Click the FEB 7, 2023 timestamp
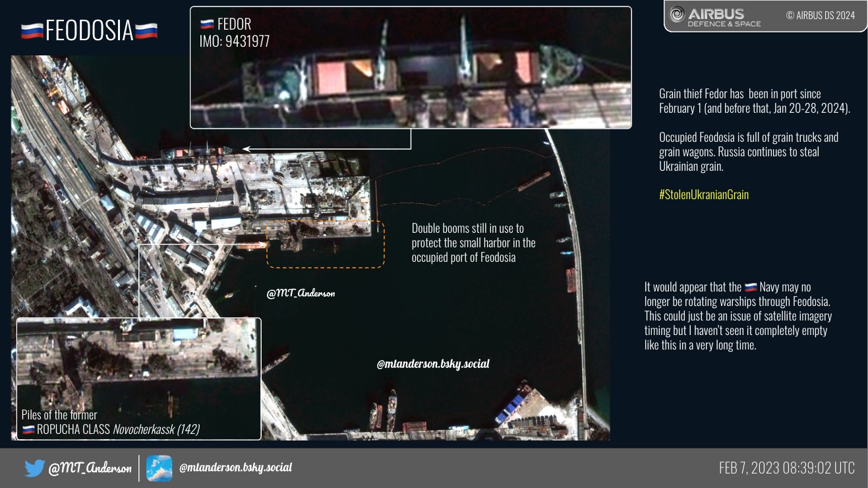 pos(786,468)
